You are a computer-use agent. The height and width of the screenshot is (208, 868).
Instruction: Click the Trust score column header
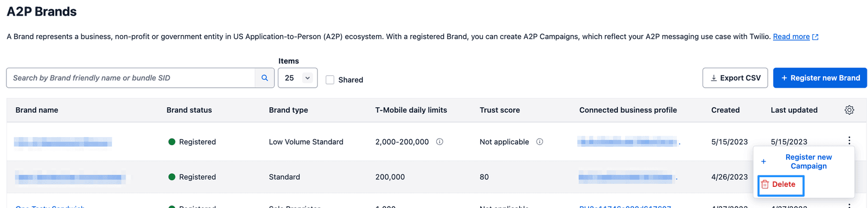500,110
